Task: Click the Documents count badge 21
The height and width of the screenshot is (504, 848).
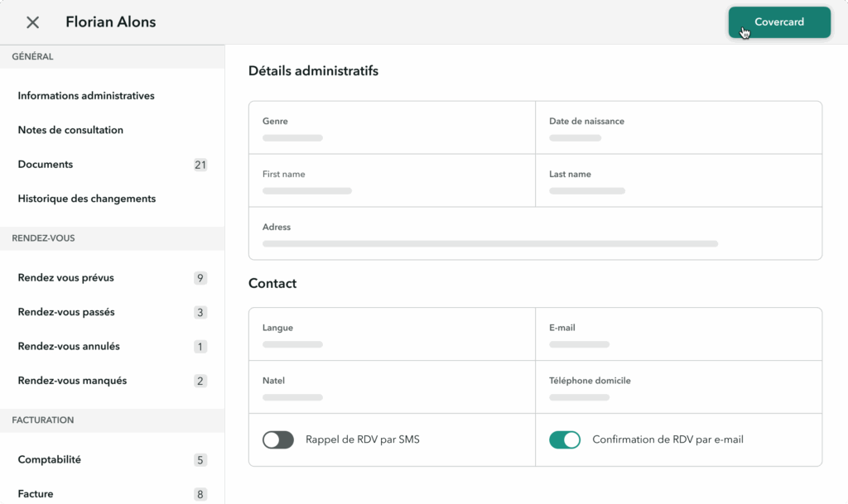Action: 200,165
